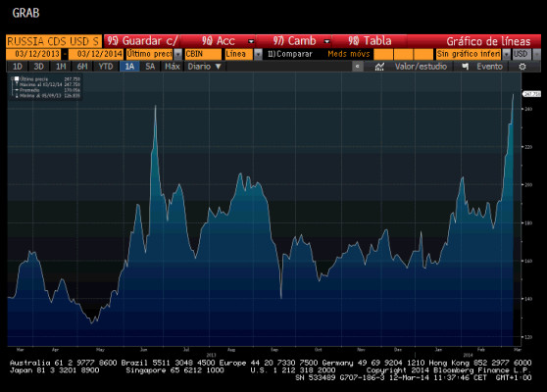The width and height of the screenshot is (547, 392).
Task: Expand the Camb dropdown arrow
Action: pyautogui.click(x=326, y=41)
